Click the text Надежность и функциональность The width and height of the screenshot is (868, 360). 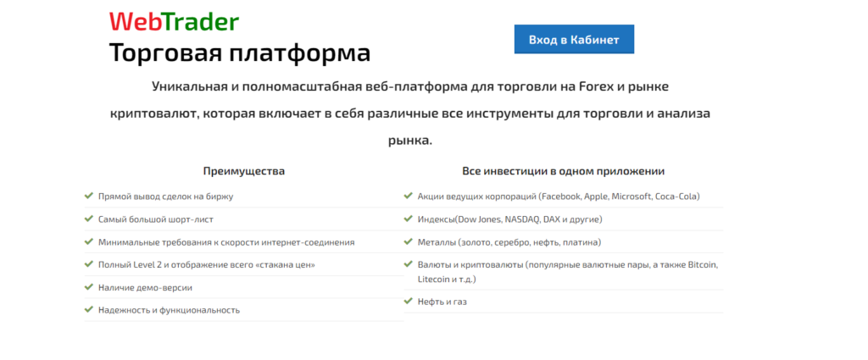point(169,310)
